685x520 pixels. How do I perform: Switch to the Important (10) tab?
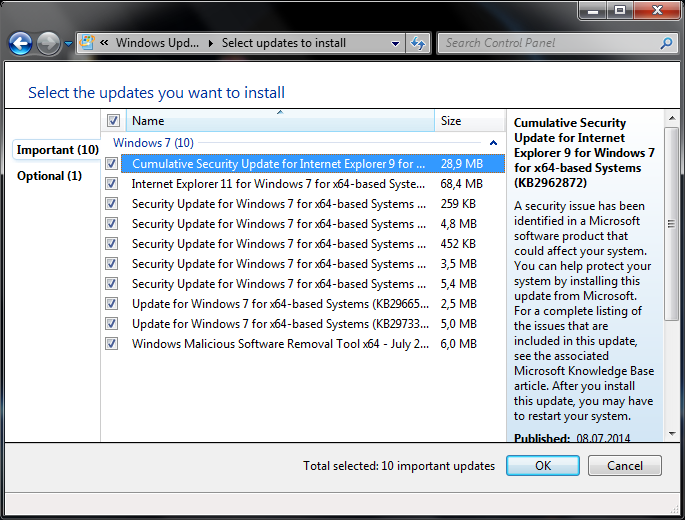point(58,150)
